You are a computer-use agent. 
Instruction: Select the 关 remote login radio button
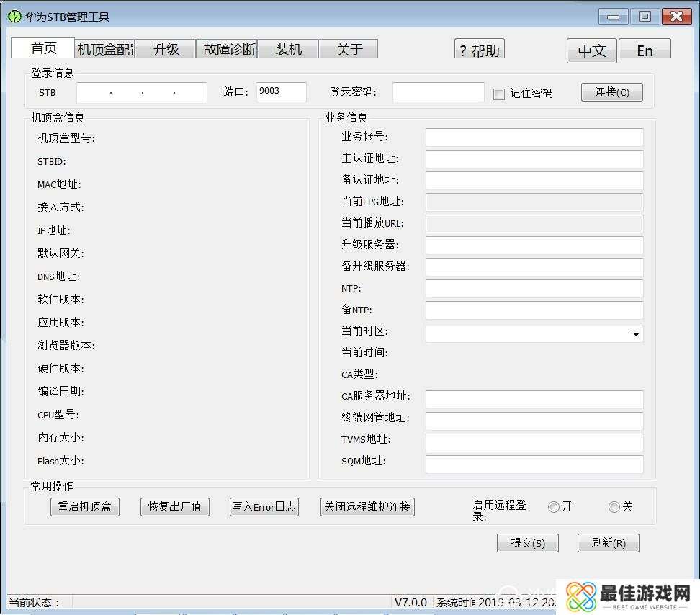[614, 507]
